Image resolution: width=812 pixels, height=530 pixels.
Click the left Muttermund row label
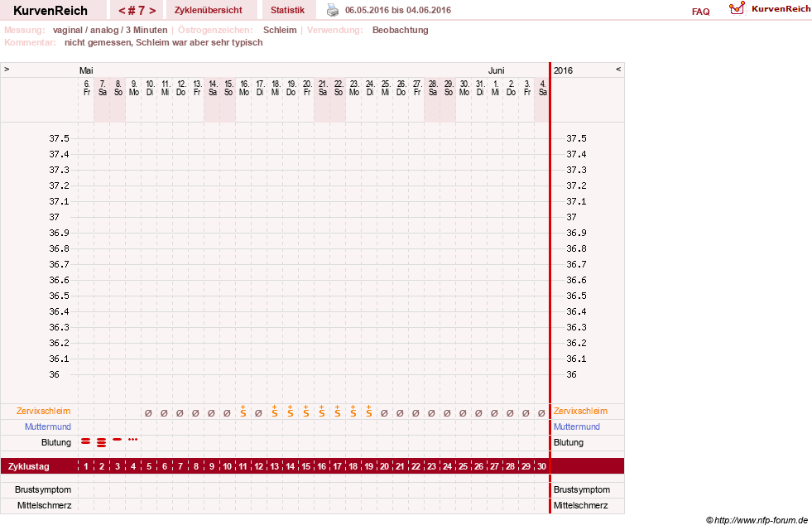(48, 426)
